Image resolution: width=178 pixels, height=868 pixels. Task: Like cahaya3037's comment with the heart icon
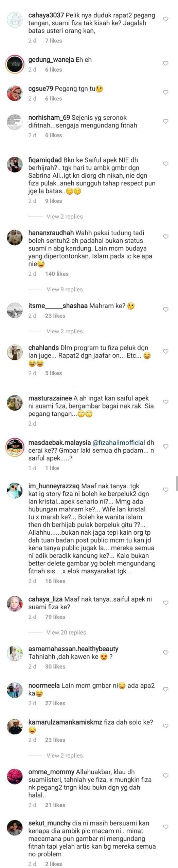tap(166, 19)
